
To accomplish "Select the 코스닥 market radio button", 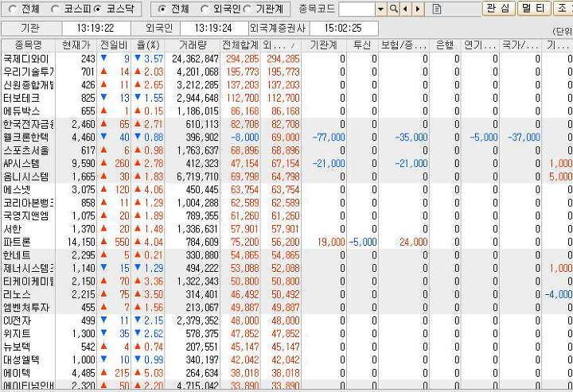I will 98,9.
